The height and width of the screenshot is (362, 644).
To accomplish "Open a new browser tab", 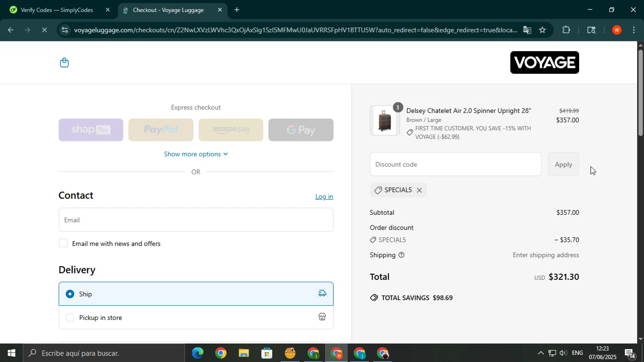I will coord(237,10).
